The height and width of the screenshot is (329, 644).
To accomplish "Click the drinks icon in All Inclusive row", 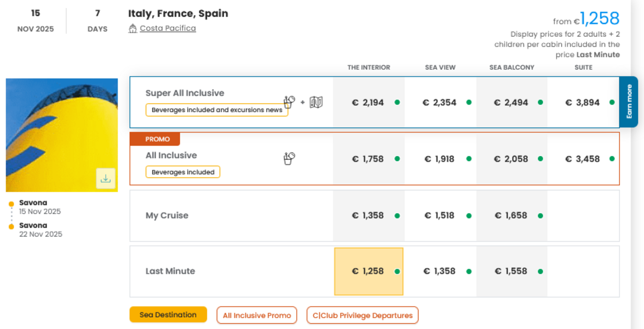I will (289, 158).
